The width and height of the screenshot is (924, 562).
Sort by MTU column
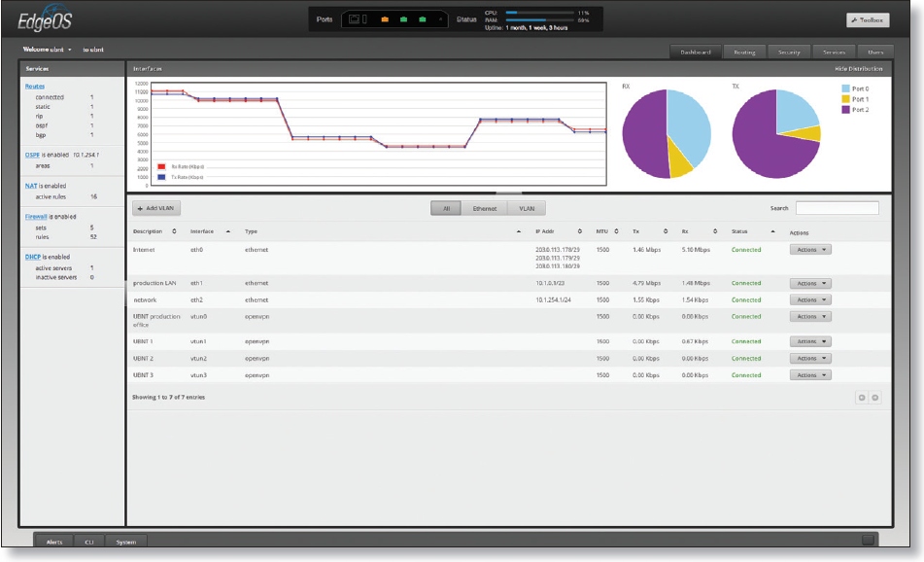click(x=607, y=231)
